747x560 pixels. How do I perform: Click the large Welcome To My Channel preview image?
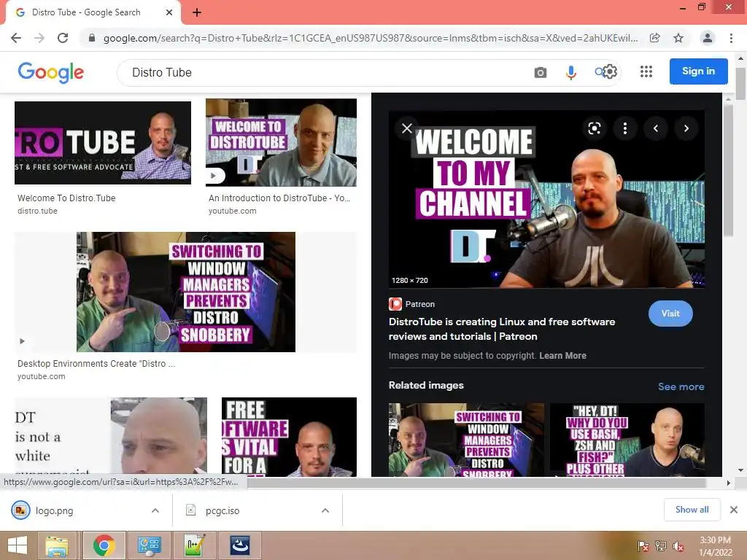pyautogui.click(x=546, y=199)
